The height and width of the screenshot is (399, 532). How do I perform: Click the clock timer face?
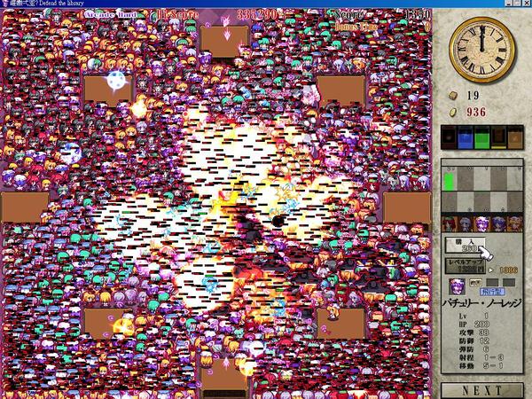[481, 51]
